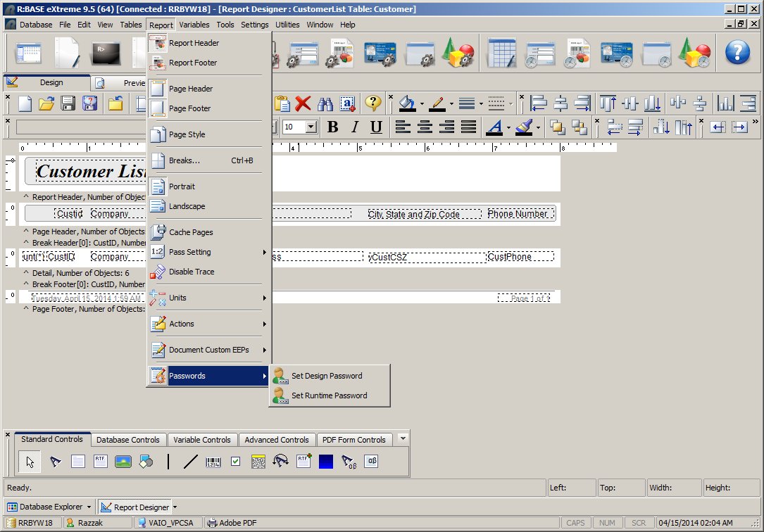The height and width of the screenshot is (532, 764).
Task: Click the fill color paint bucket
Action: [406, 104]
